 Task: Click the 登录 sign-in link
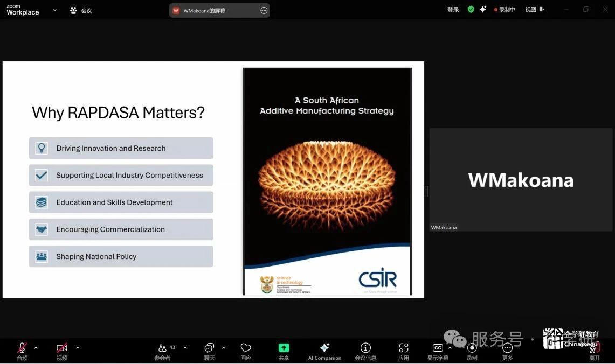coord(453,9)
